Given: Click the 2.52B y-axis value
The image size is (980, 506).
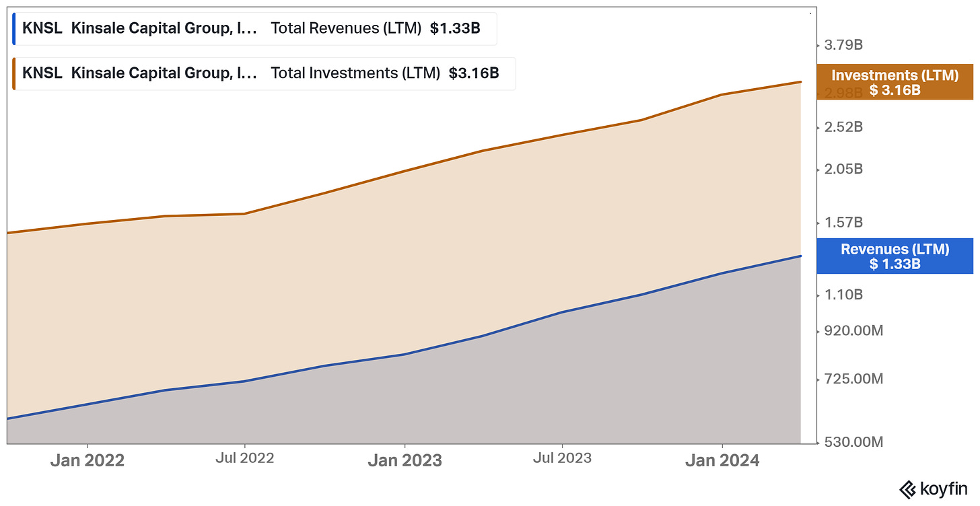Looking at the screenshot, I should pyautogui.click(x=843, y=127).
